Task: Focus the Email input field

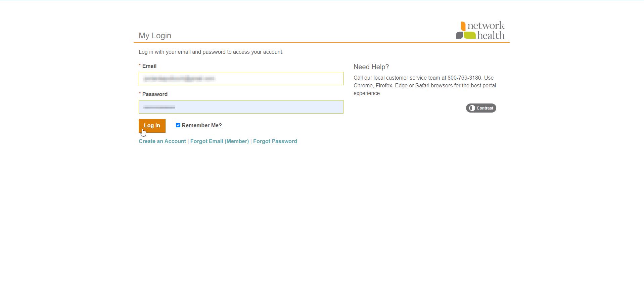Action: pyautogui.click(x=241, y=79)
